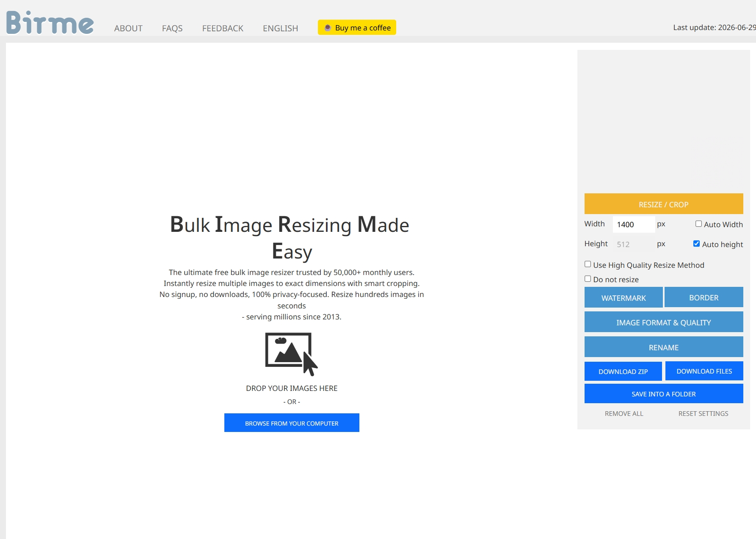Expand the Watermark settings panel

[624, 297]
